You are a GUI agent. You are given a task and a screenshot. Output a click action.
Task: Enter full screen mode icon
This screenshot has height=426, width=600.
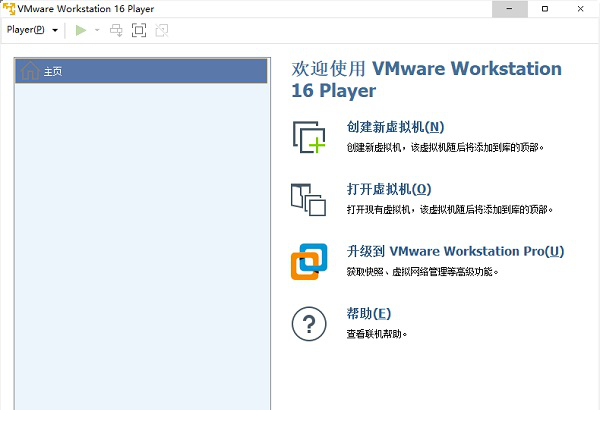click(139, 30)
